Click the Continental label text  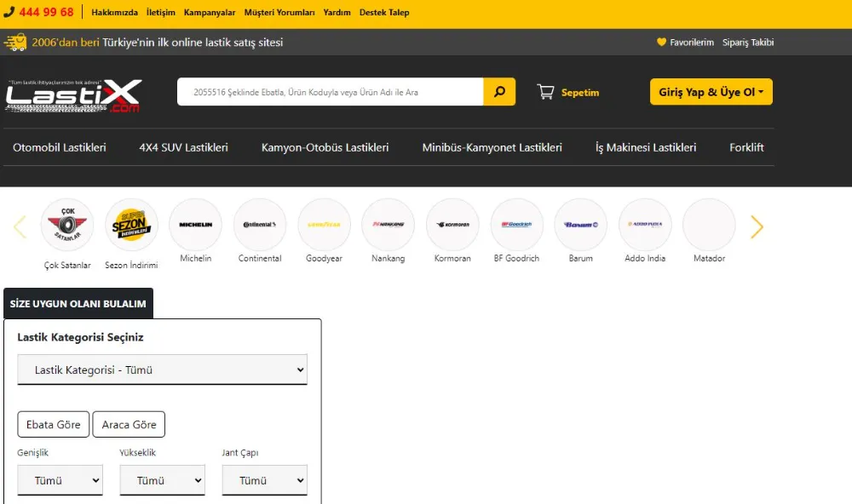click(x=260, y=258)
